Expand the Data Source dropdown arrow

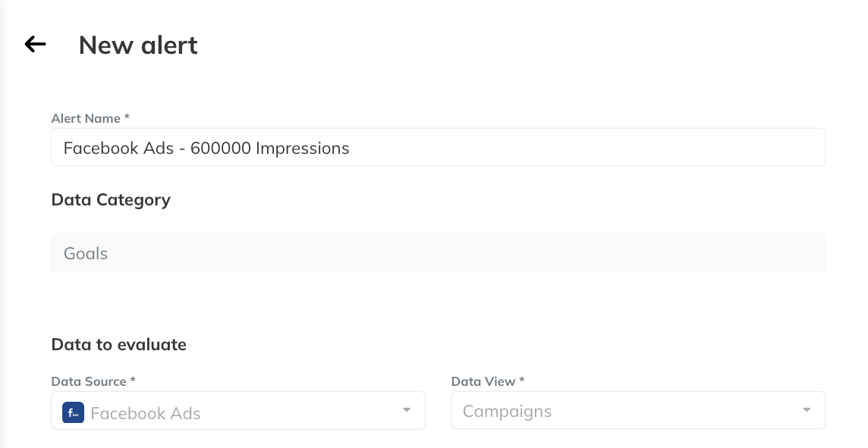click(x=407, y=410)
